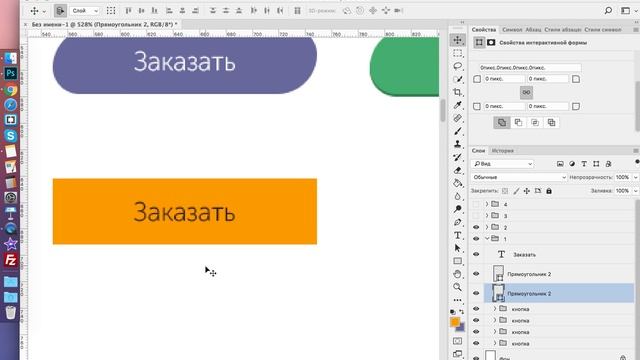Open the blend mode Обычные dropdown
The width and height of the screenshot is (640, 360).
coord(519,177)
